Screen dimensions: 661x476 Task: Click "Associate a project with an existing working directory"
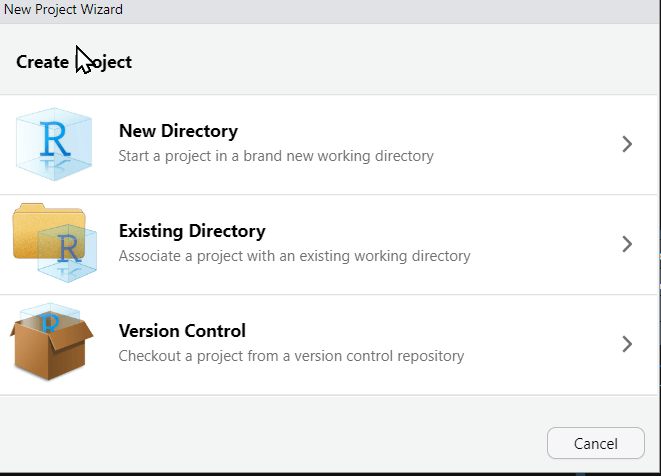(x=294, y=256)
